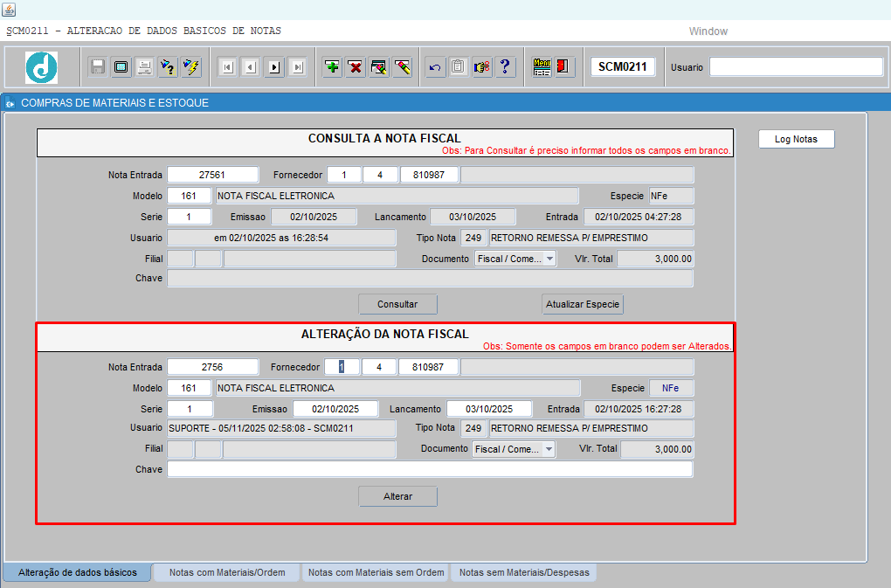Open Documento dropdown in Consulta section
This screenshot has width=891, height=588.
(x=549, y=259)
